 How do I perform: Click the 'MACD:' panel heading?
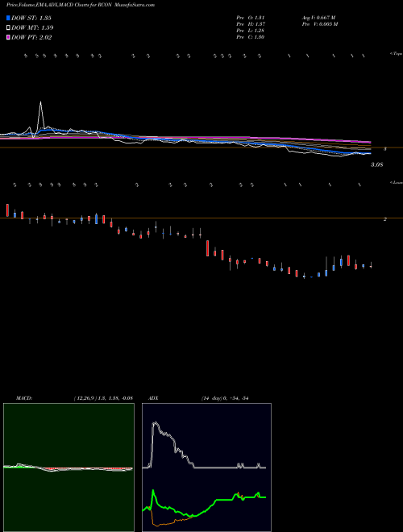pos(24,398)
